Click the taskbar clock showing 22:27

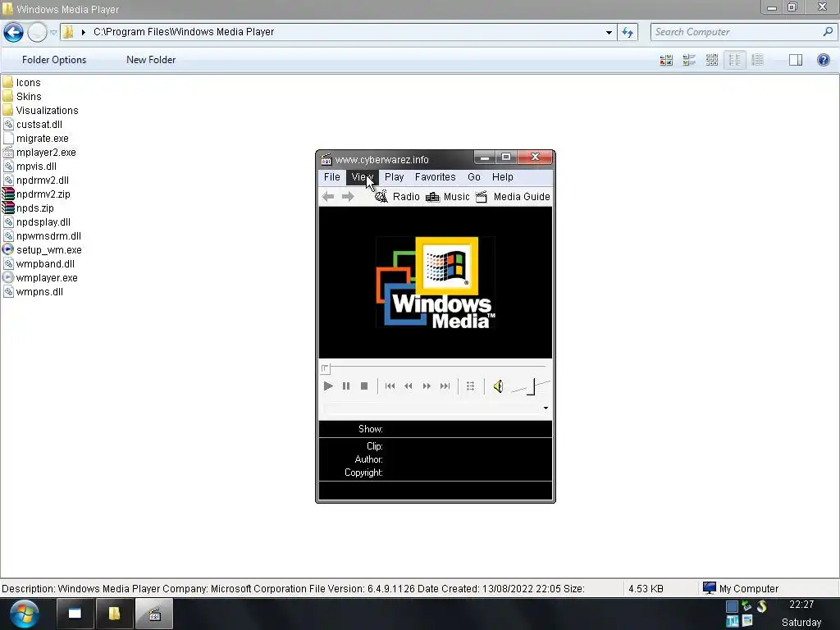pos(801,605)
